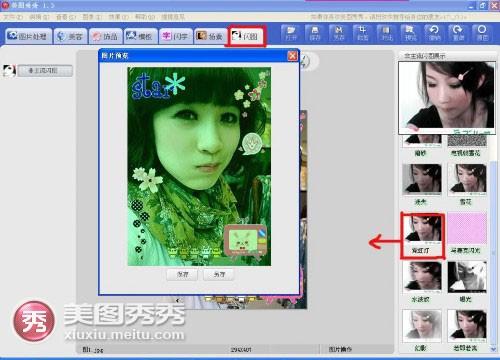Click the round icon behind dialog's top-right corner
Screen dimensions: 500x360
click(305, 61)
